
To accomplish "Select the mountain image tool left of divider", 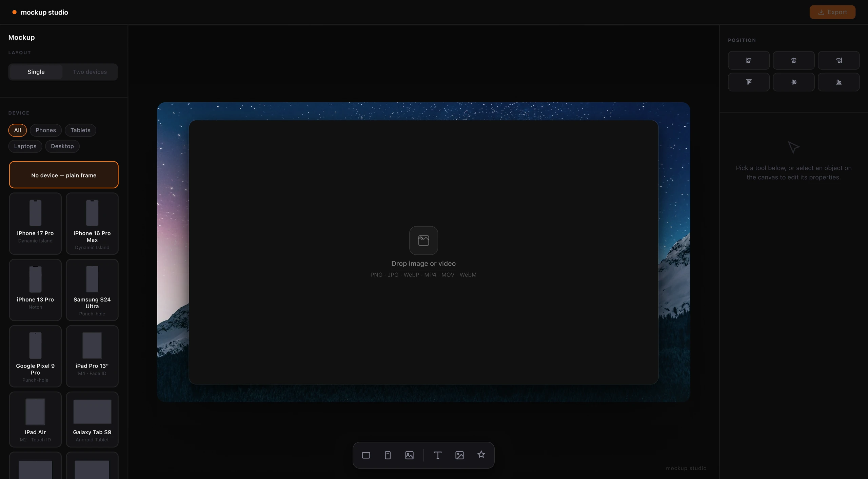I will pos(409,455).
